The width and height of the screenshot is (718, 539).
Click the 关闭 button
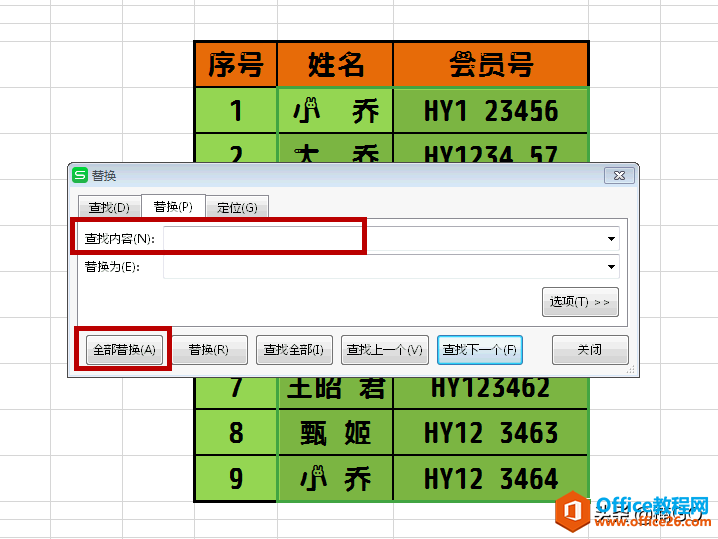pyautogui.click(x=590, y=350)
